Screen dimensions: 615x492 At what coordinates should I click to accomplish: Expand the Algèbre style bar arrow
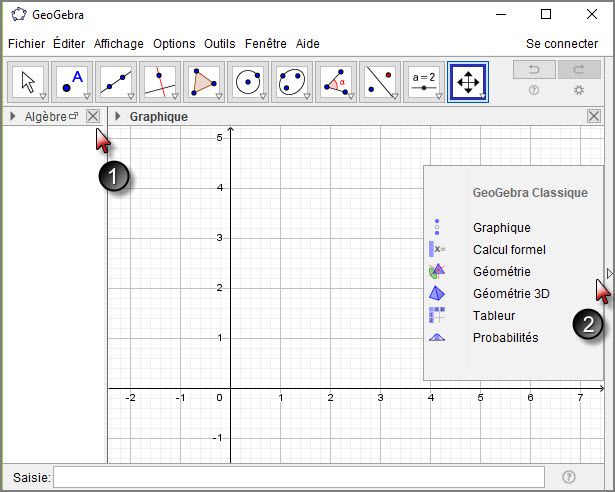[x=13, y=116]
